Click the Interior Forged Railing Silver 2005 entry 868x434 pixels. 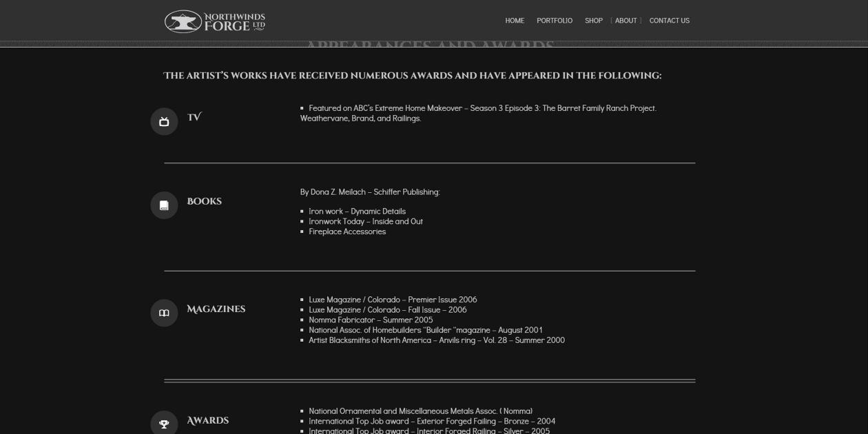[429, 431]
